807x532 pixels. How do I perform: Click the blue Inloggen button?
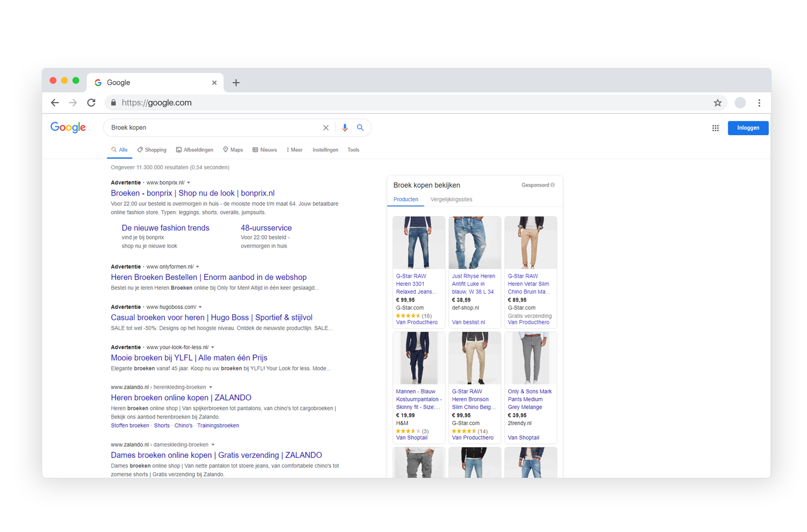[x=748, y=128]
